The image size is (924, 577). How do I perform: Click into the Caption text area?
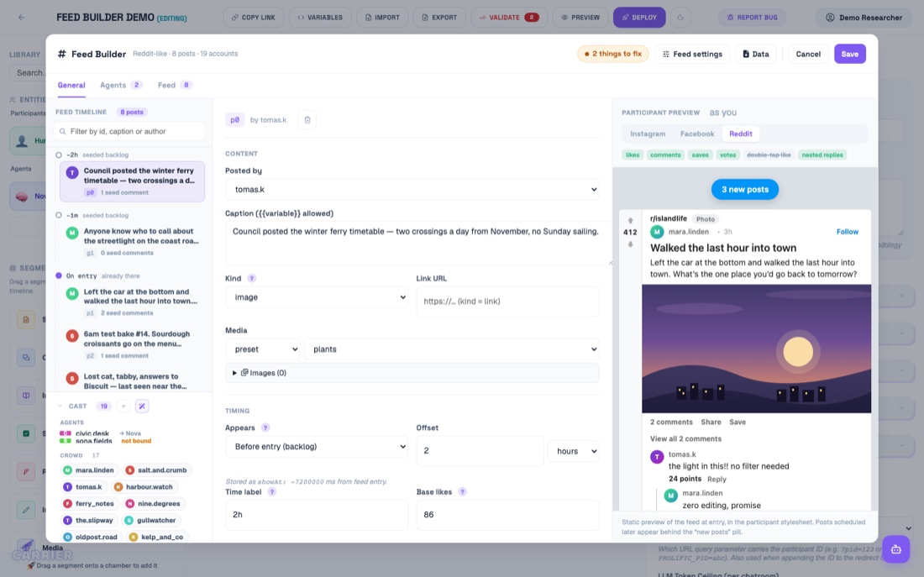pyautogui.click(x=417, y=244)
